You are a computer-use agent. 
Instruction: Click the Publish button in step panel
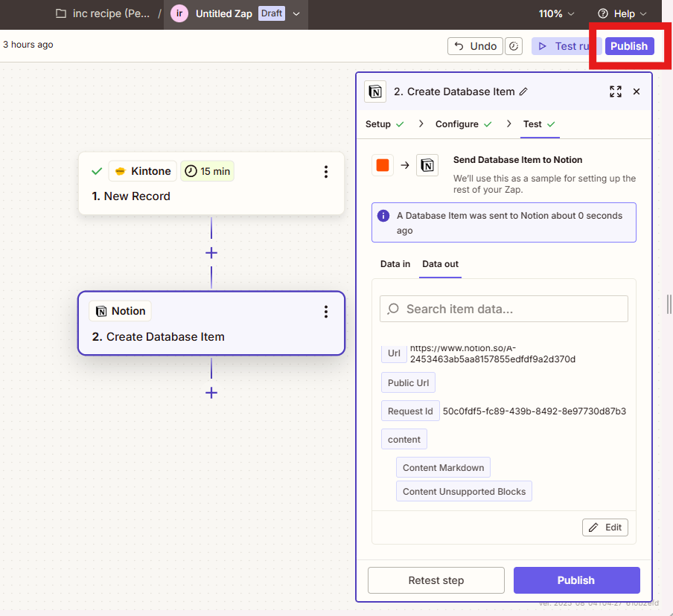tap(576, 580)
